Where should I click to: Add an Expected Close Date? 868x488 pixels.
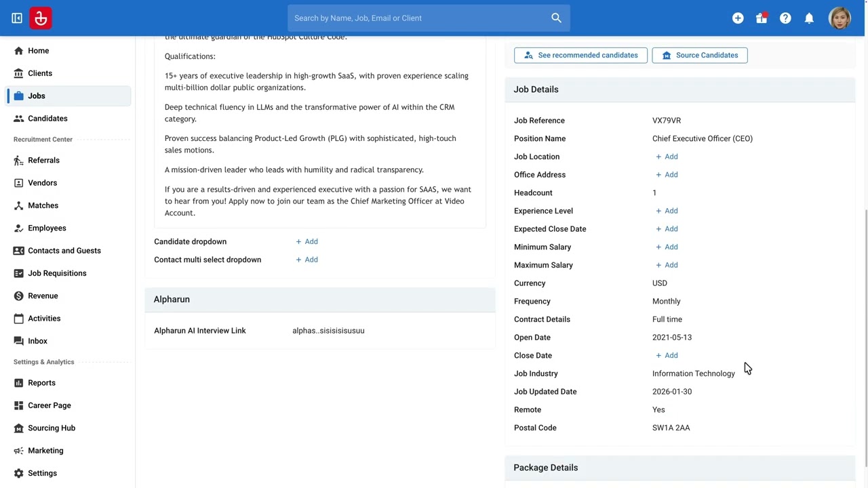pyautogui.click(x=667, y=229)
